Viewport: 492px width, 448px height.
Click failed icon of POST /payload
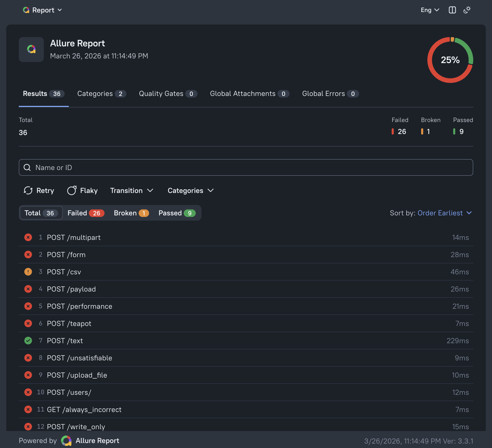28,289
